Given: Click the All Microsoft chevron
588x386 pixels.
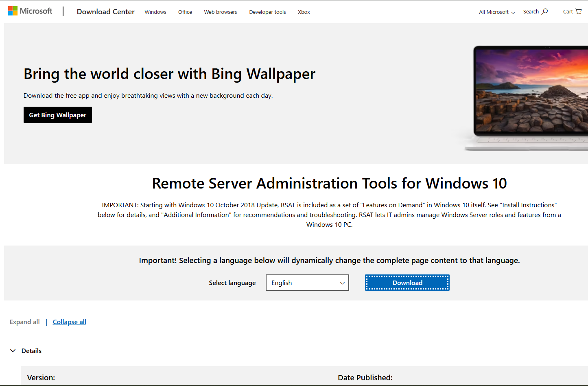Looking at the screenshot, I should pos(513,12).
